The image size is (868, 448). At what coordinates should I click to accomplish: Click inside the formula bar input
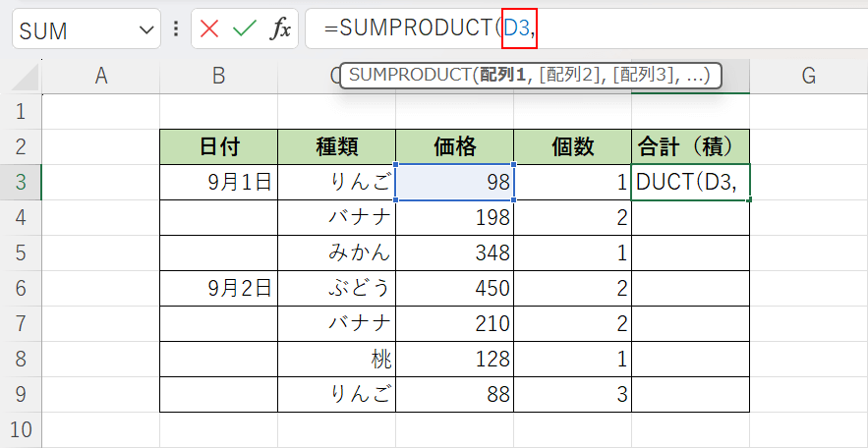tap(688, 29)
